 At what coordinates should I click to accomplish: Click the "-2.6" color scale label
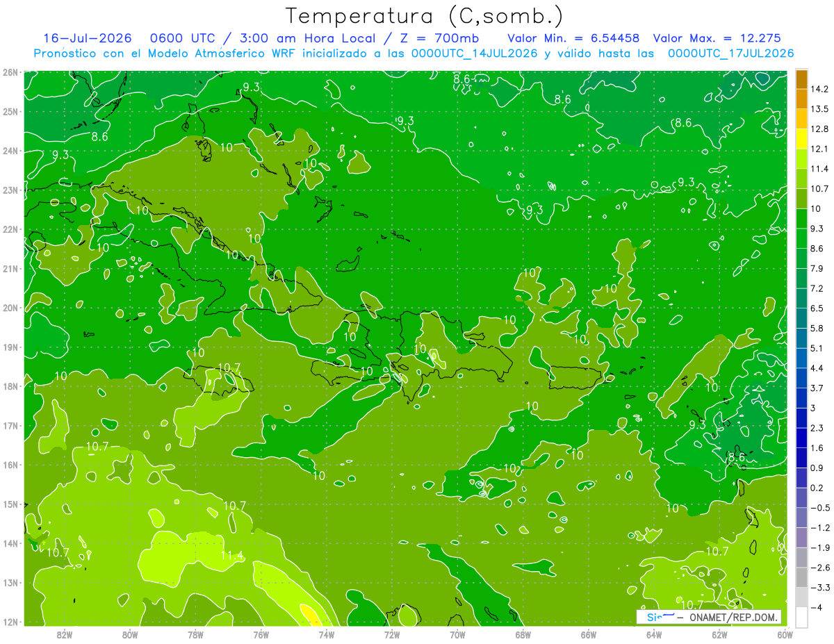819,567
